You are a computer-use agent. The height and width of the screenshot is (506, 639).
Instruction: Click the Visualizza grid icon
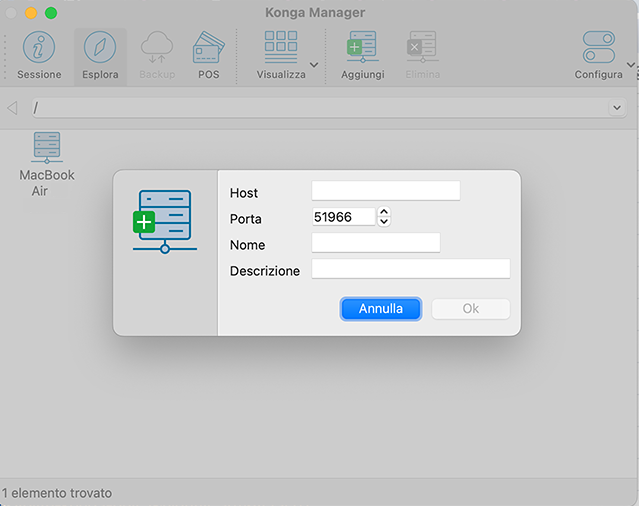pos(281,47)
